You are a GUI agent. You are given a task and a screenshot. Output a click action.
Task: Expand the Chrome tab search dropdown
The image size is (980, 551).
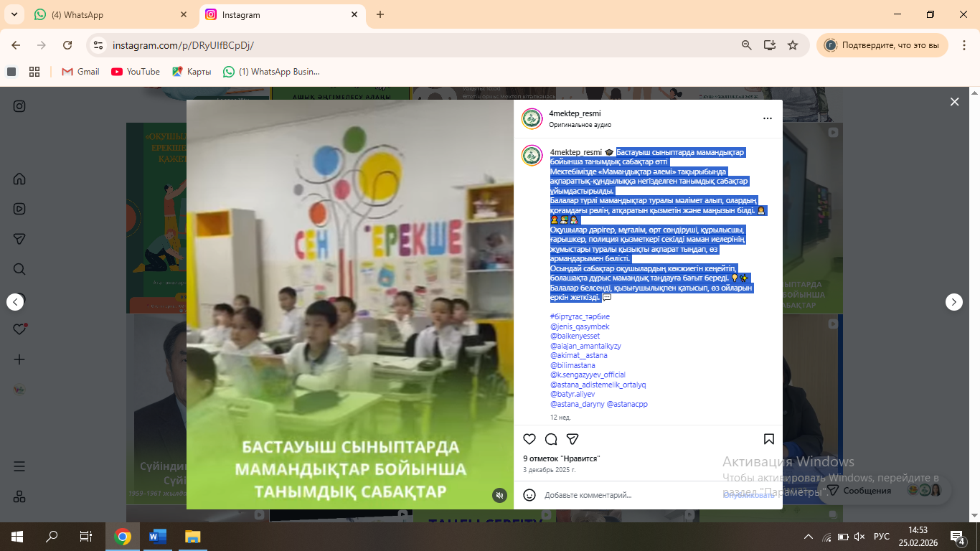[14, 14]
